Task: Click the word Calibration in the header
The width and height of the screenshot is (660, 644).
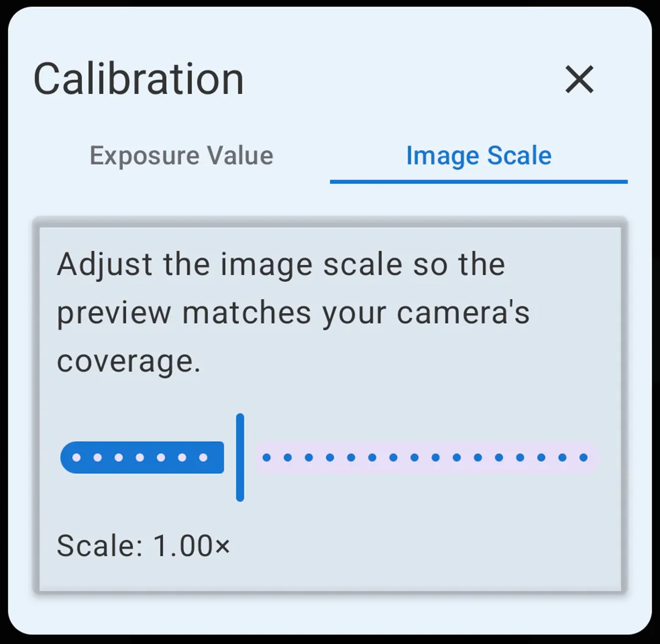Action: pyautogui.click(x=139, y=78)
